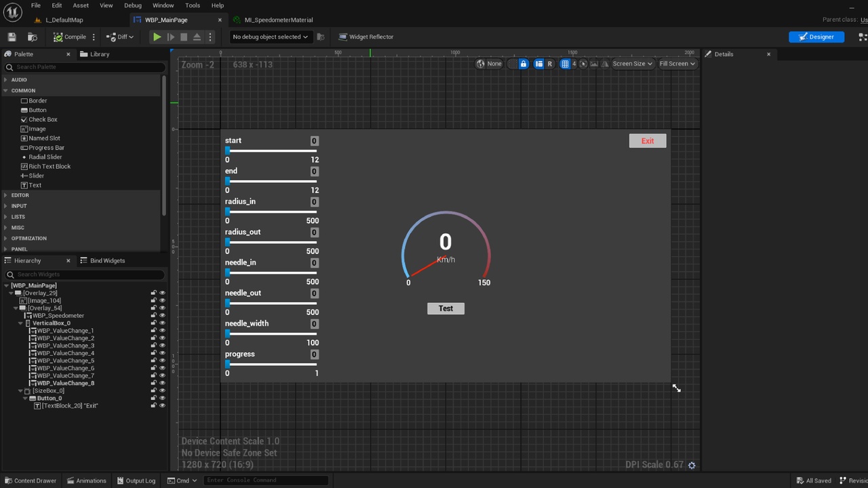Open the Debug menu
Viewport: 868px width, 488px height.
coord(133,5)
